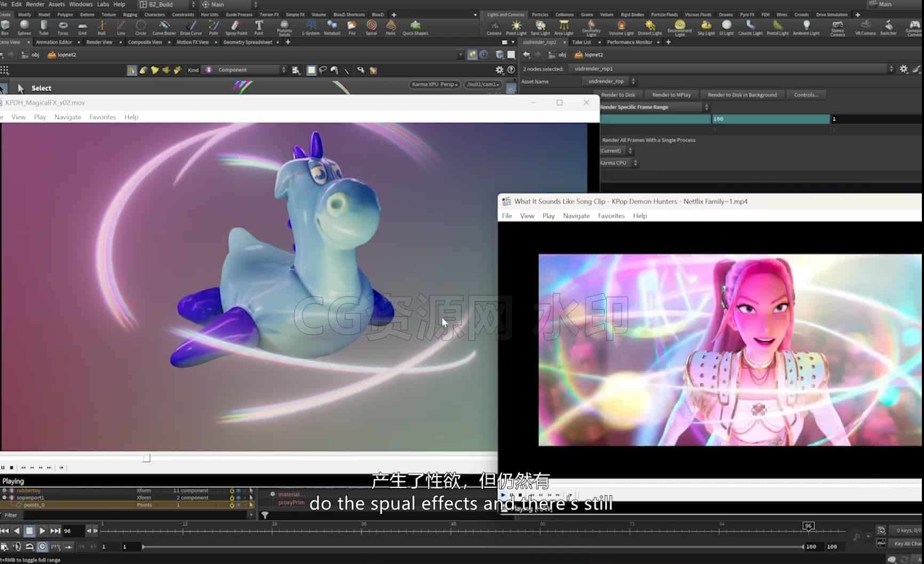Add an Area Light from the shelf

point(563,27)
